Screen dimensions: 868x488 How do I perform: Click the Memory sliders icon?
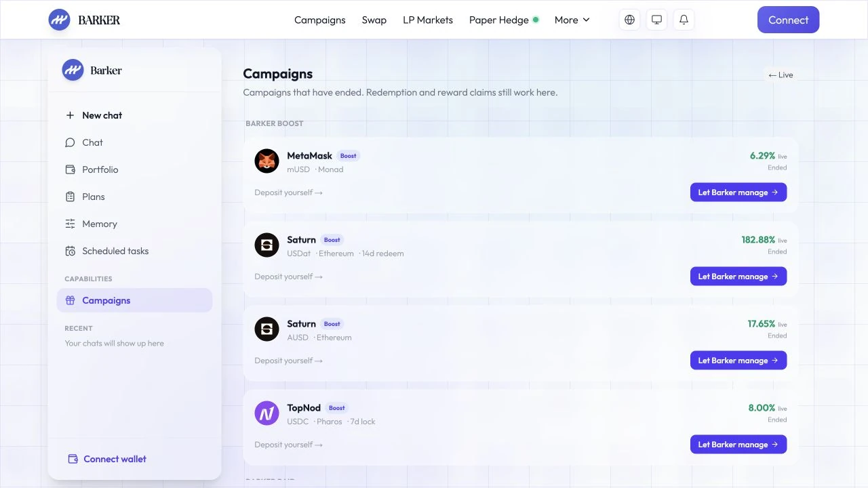pos(70,224)
